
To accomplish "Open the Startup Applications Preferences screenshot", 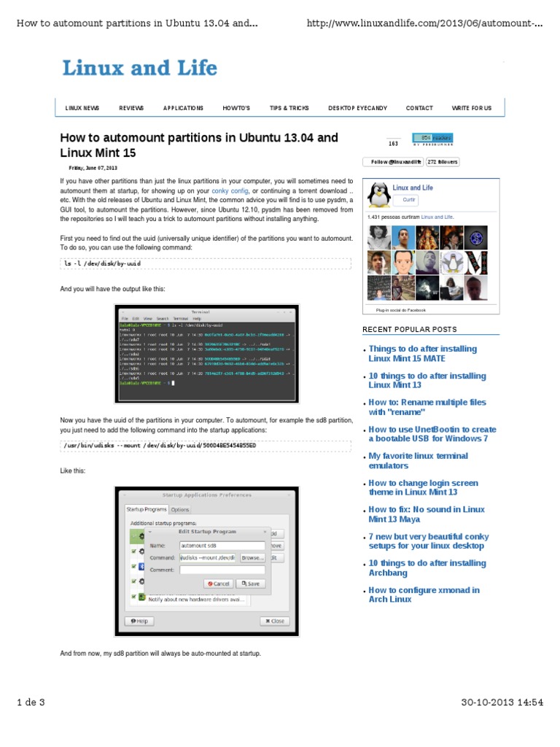I will click(207, 562).
